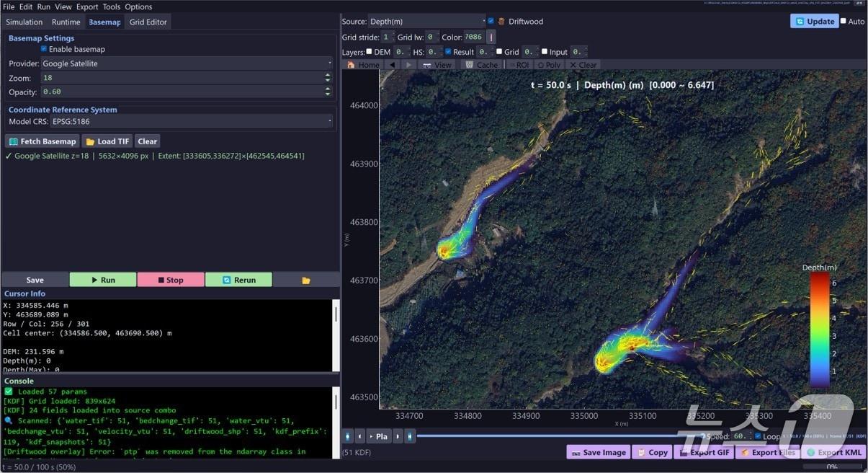Image resolution: width=868 pixels, height=473 pixels.
Task: Open the Export menu
Action: pyautogui.click(x=86, y=6)
